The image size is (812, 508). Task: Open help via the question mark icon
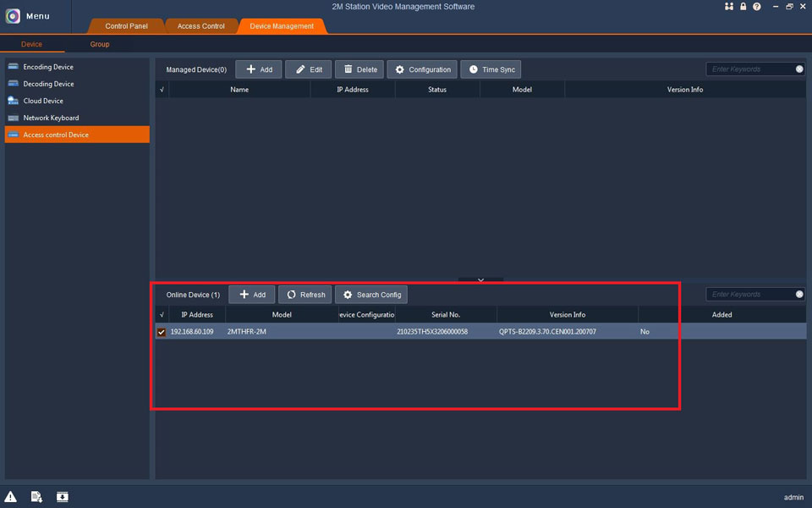tap(756, 7)
